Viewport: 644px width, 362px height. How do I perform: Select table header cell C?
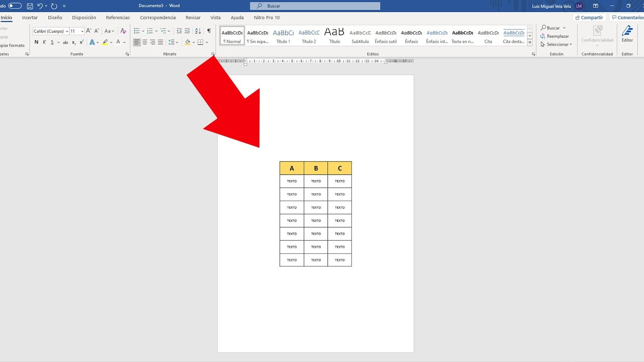click(x=340, y=168)
